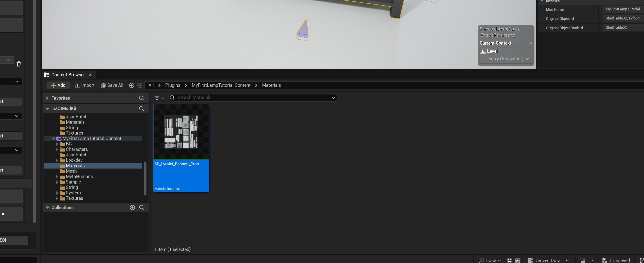644x263 pixels.
Task: Click the compile grid status icon
Action: (583, 260)
